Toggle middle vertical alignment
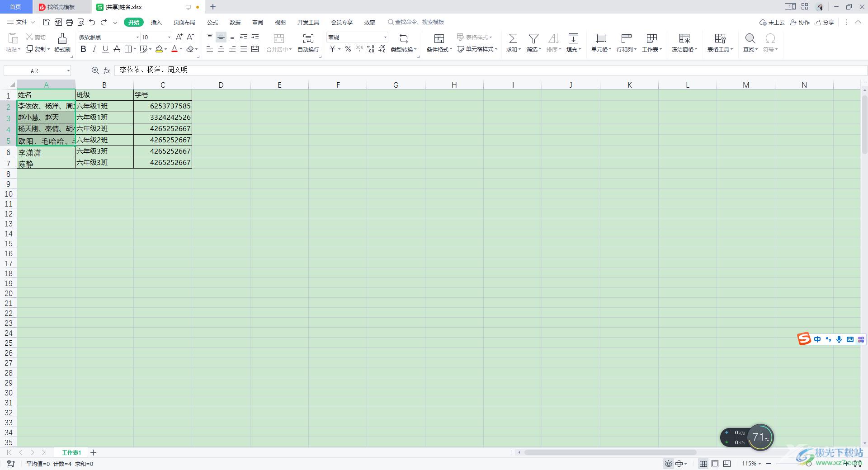The height and width of the screenshot is (470, 868). 221,37
